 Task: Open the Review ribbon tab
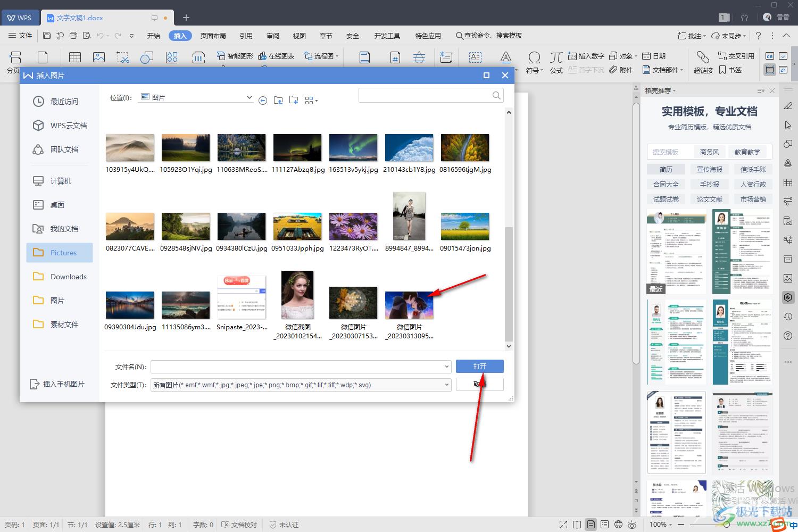[273, 36]
